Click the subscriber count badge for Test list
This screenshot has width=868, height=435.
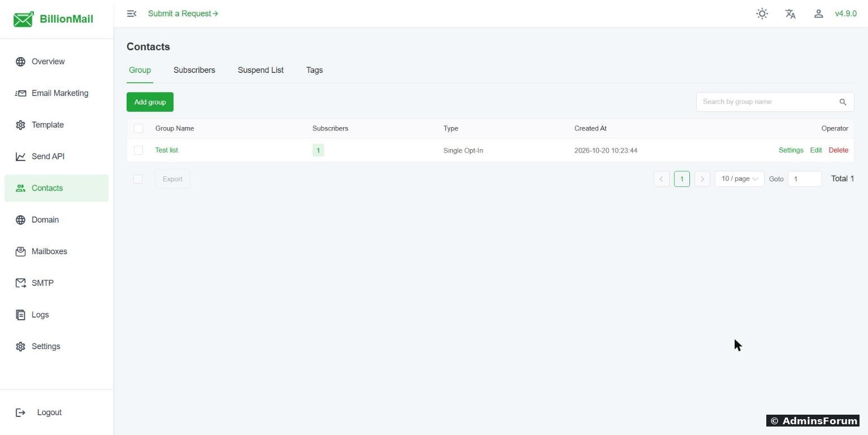pyautogui.click(x=318, y=150)
